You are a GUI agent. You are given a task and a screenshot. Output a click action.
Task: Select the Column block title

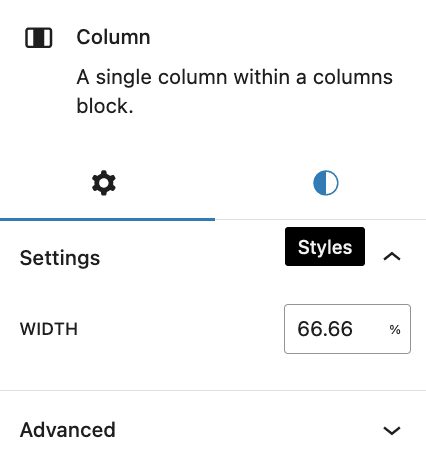(x=113, y=37)
